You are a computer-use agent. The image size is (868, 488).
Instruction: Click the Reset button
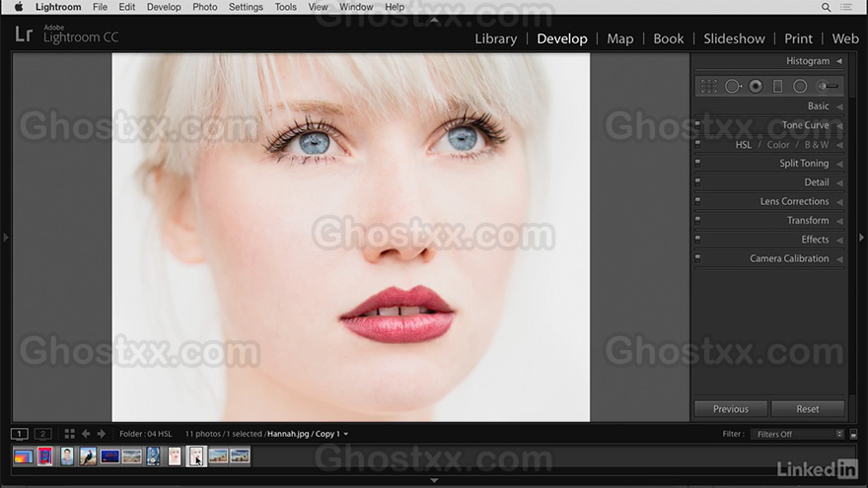click(x=808, y=409)
